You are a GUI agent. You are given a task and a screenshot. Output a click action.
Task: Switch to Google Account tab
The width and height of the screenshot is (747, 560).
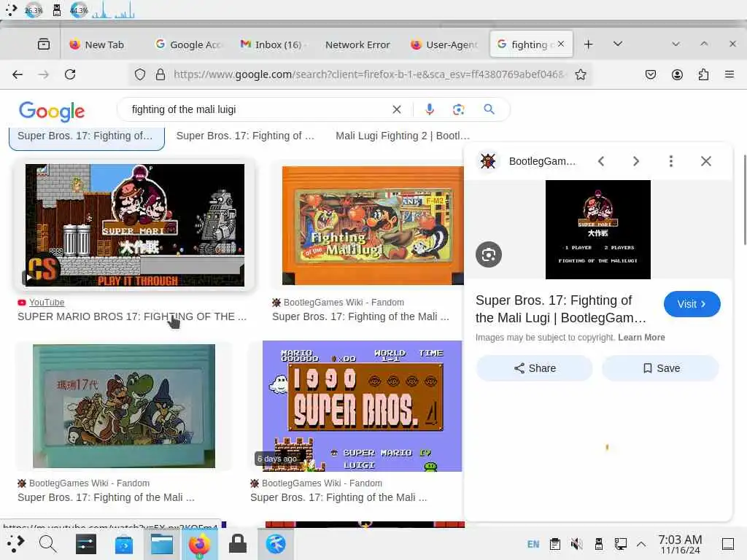point(188,44)
